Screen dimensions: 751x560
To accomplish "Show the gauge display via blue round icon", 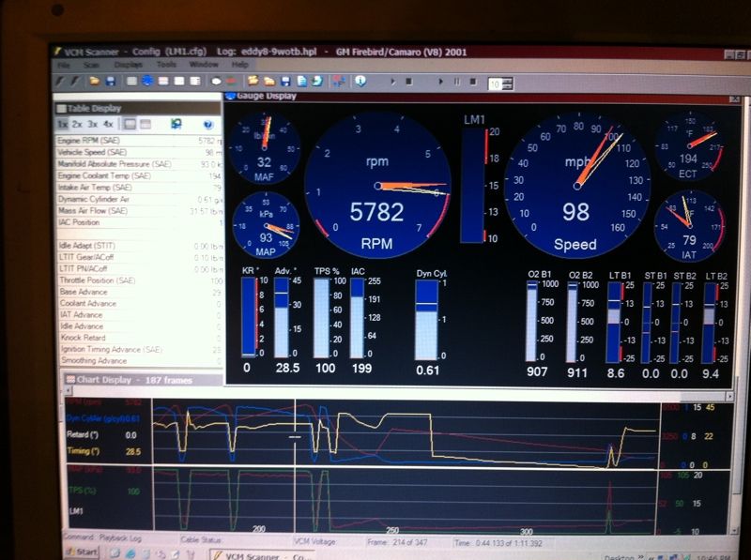I will (x=147, y=81).
